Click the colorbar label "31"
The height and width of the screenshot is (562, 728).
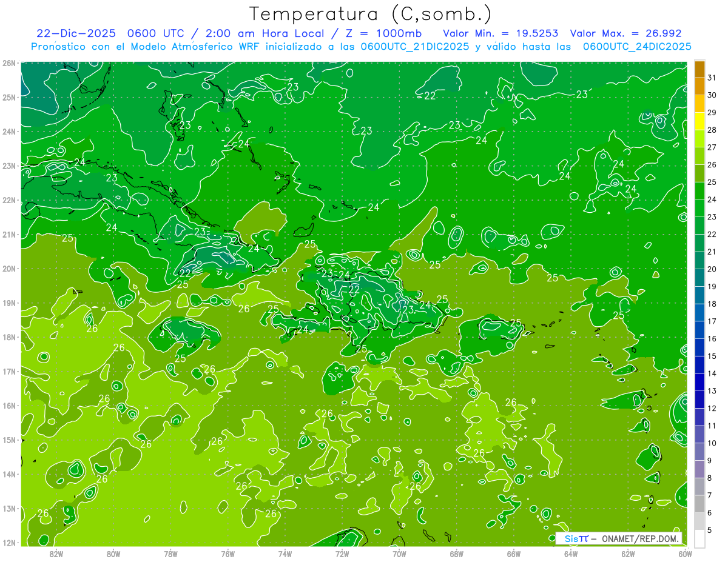[x=712, y=78]
